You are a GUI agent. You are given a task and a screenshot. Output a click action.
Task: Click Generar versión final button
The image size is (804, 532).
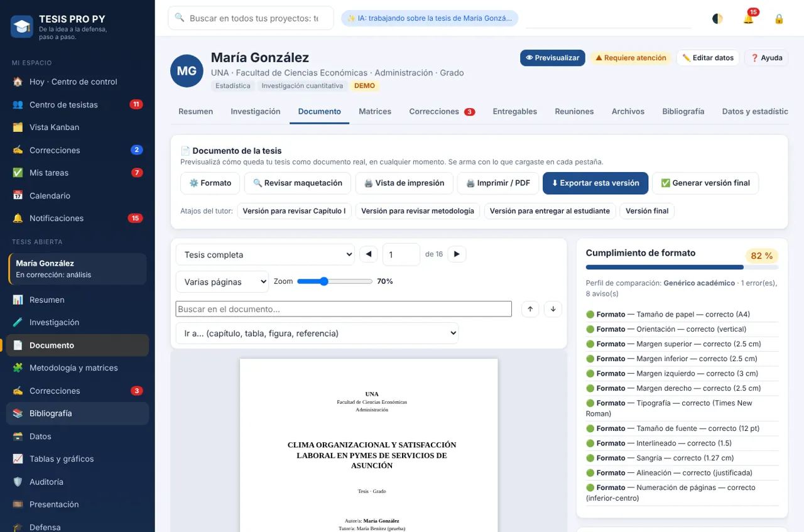pos(705,183)
